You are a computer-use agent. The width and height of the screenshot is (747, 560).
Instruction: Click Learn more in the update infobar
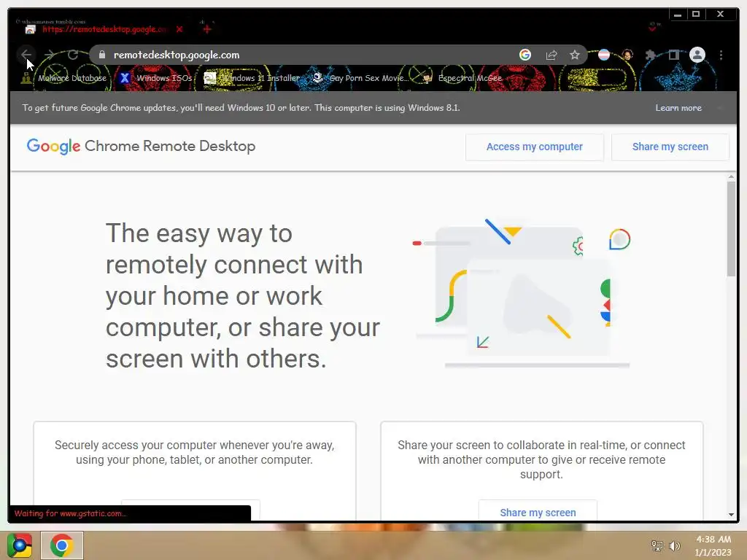point(678,108)
